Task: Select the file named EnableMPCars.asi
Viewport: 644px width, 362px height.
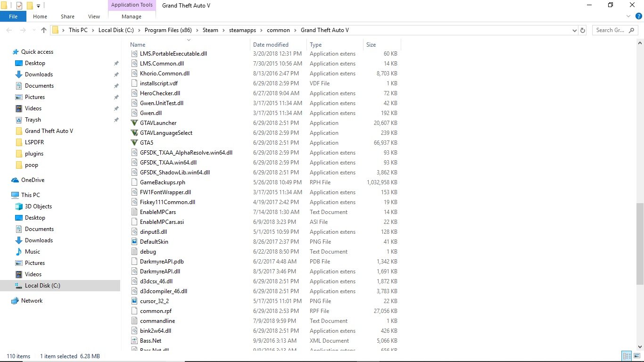Action: 162,222
